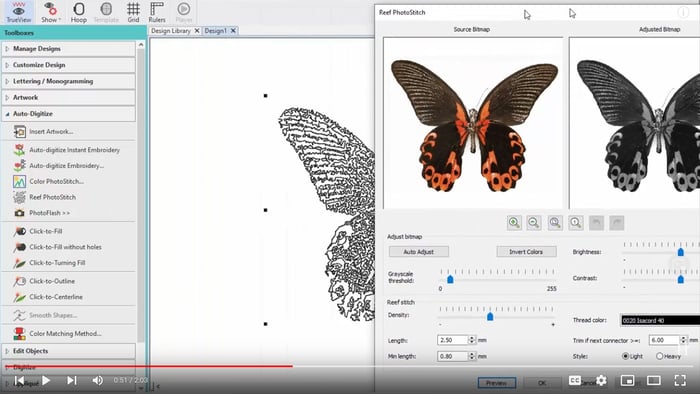Collapse Auto-Digitize toolbox

click(68, 114)
